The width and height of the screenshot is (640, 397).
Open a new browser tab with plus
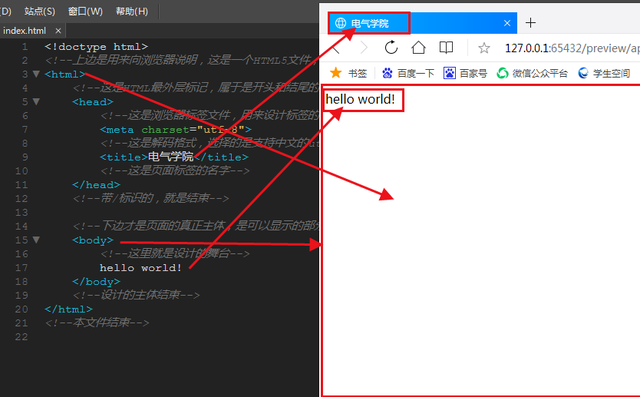point(530,23)
